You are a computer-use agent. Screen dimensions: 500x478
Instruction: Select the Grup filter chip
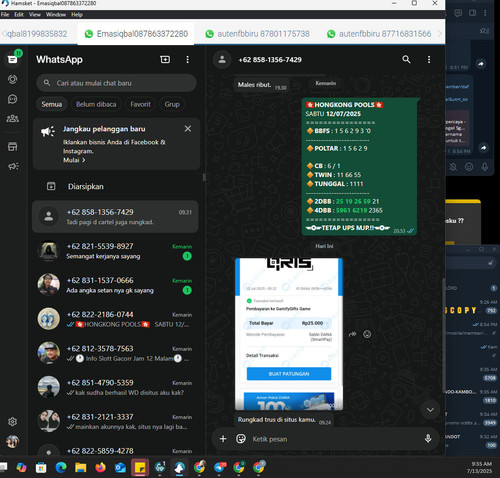click(172, 104)
